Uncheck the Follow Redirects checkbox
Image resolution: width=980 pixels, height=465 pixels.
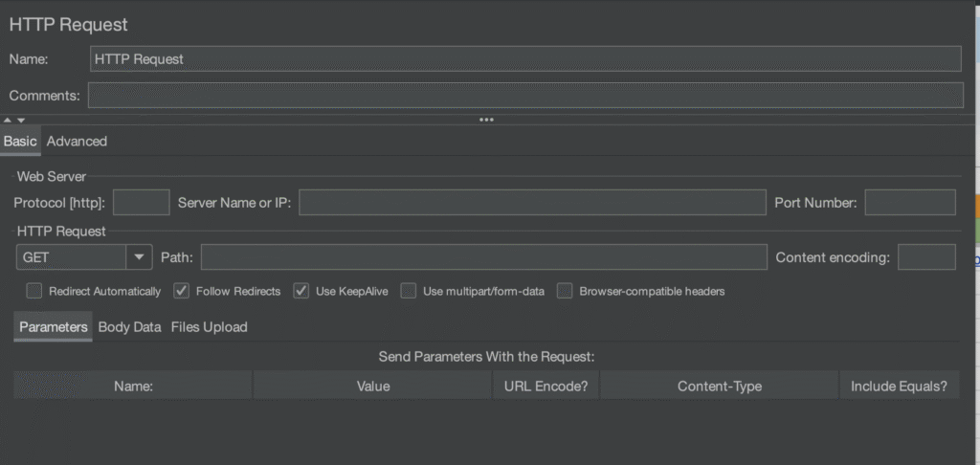coord(181,291)
